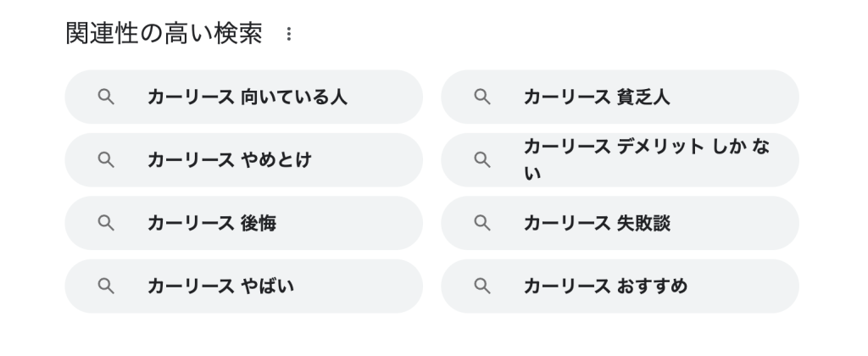Choose the カーリース おすすめ suggestion
This screenshot has height=356, width=868.
(620, 286)
